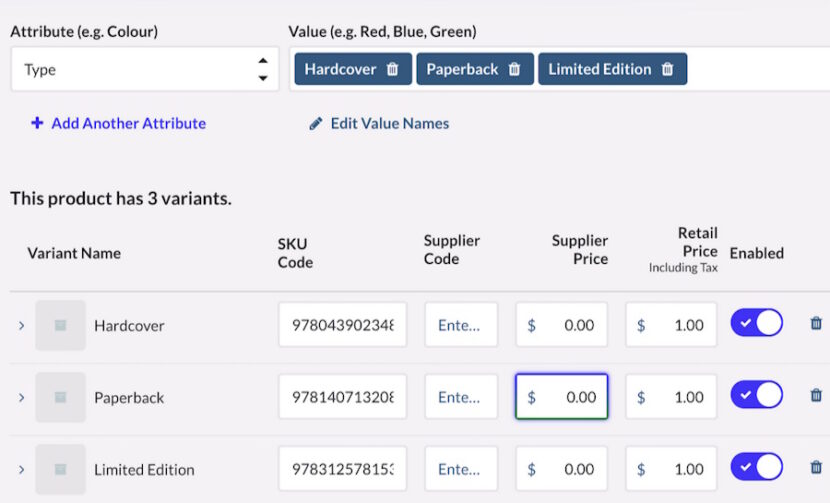Delete the Limited Edition value tag
The width and height of the screenshot is (830, 503).
(x=668, y=70)
